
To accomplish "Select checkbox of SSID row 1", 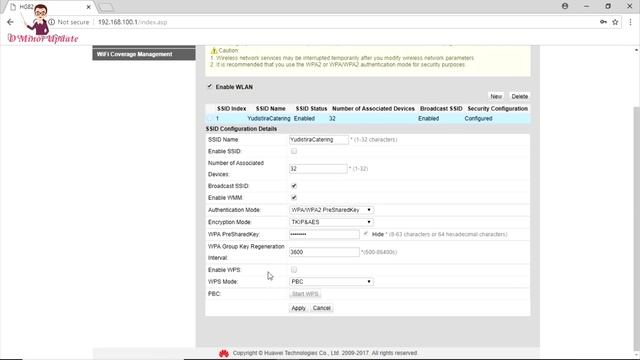I will click(x=210, y=118).
